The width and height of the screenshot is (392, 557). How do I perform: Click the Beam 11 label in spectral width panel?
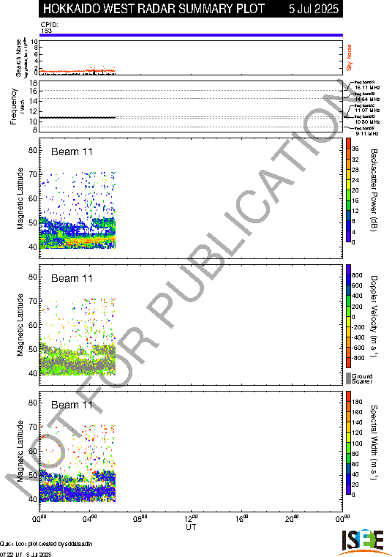click(72, 405)
